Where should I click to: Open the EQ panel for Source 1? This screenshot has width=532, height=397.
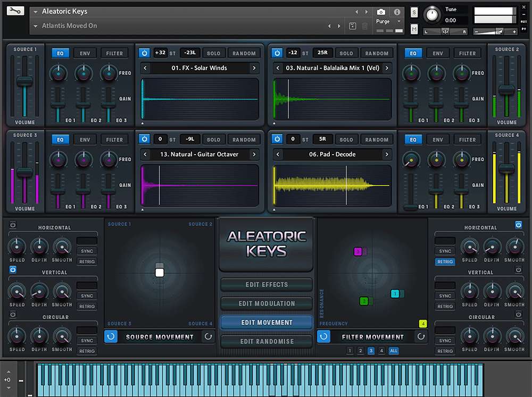point(60,53)
